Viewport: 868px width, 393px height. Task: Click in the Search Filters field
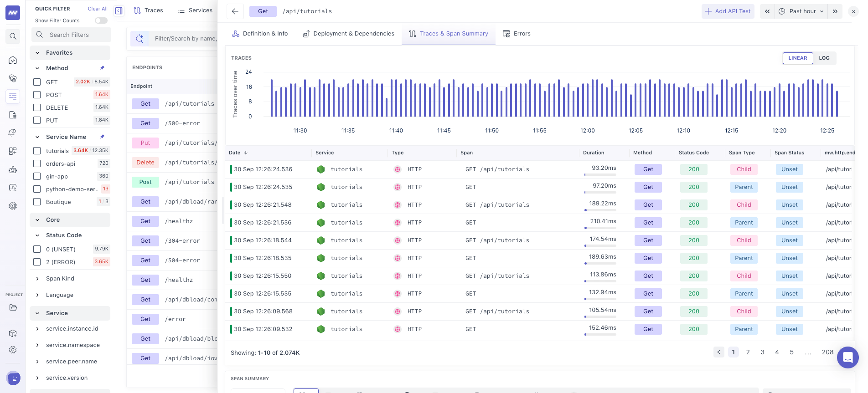pos(71,35)
